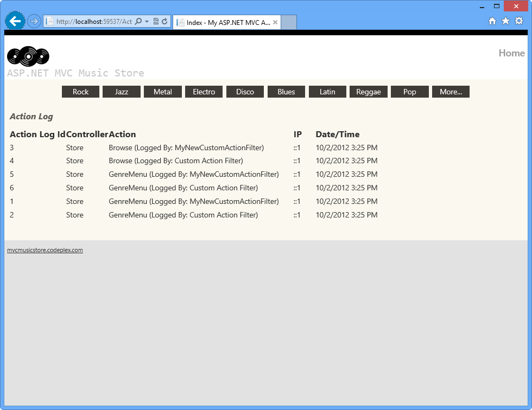Open the Electro genre page
Image resolution: width=532 pixels, height=410 pixels.
click(x=204, y=92)
